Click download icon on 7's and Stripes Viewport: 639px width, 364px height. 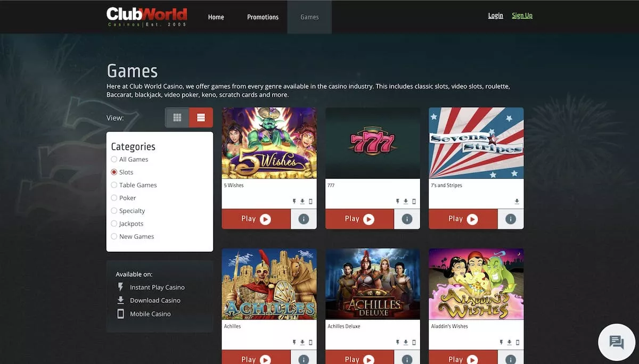pyautogui.click(x=517, y=202)
